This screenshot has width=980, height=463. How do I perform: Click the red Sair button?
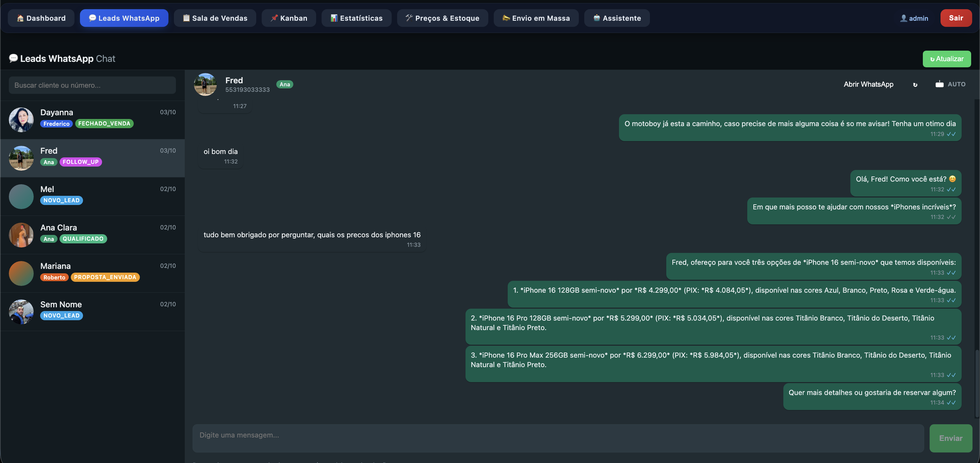tap(955, 18)
